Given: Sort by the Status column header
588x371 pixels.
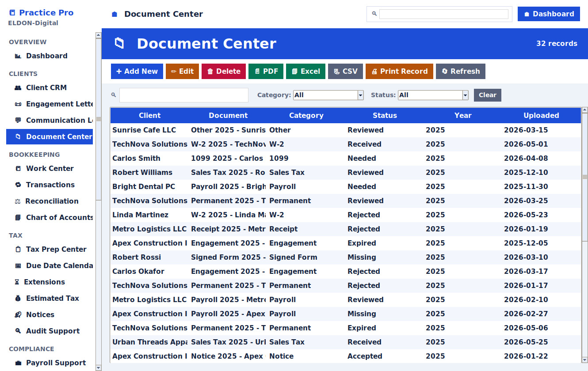Looking at the screenshot, I should point(385,116).
